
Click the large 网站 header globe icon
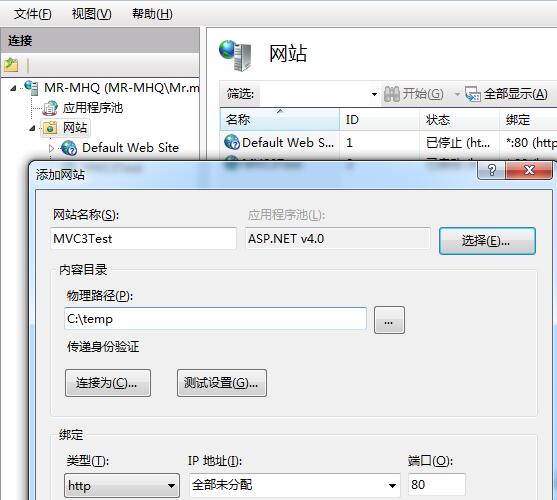(235, 55)
